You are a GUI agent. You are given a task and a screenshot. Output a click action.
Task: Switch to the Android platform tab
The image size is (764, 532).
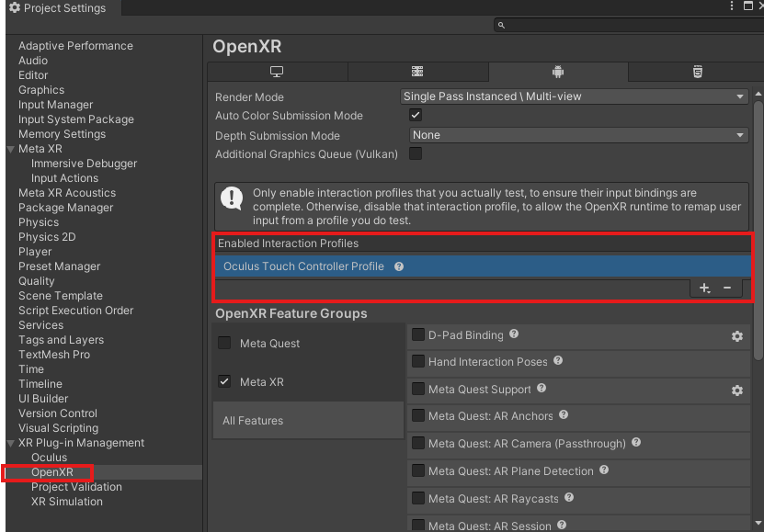[x=558, y=72]
